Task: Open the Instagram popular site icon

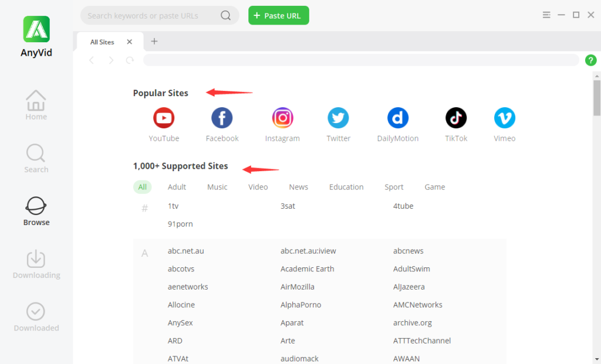Action: pyautogui.click(x=282, y=118)
